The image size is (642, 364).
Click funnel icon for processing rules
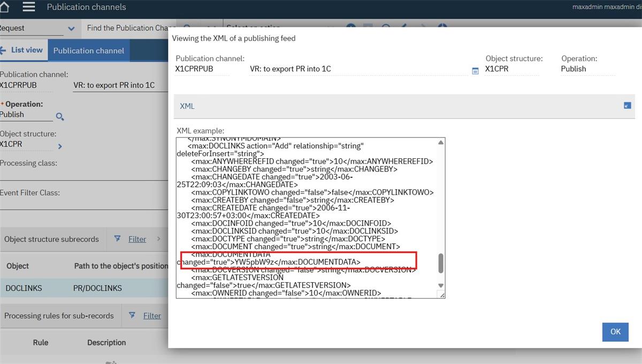point(132,315)
